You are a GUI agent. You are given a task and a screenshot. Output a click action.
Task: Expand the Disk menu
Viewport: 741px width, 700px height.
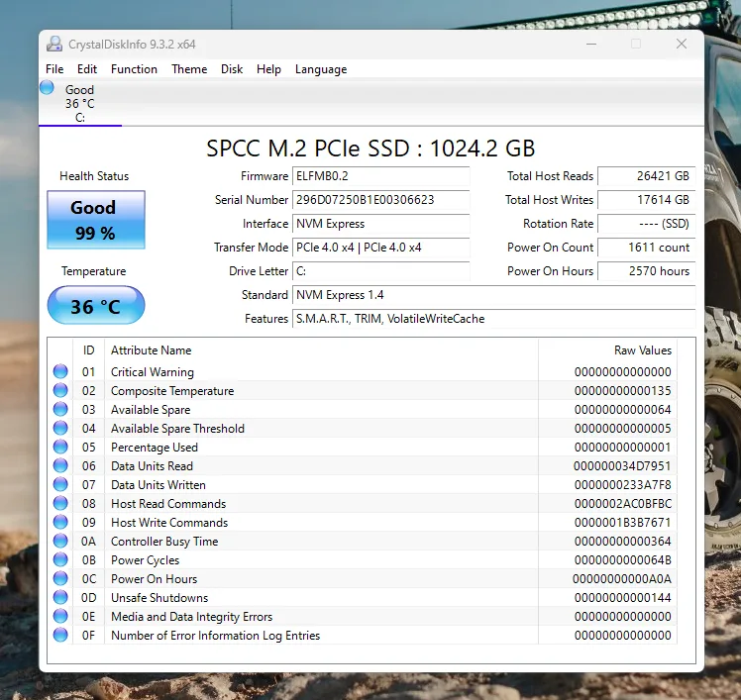232,69
